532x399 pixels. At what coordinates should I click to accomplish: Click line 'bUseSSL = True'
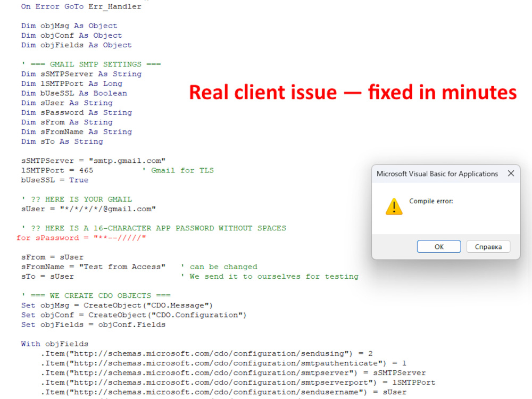[55, 180]
